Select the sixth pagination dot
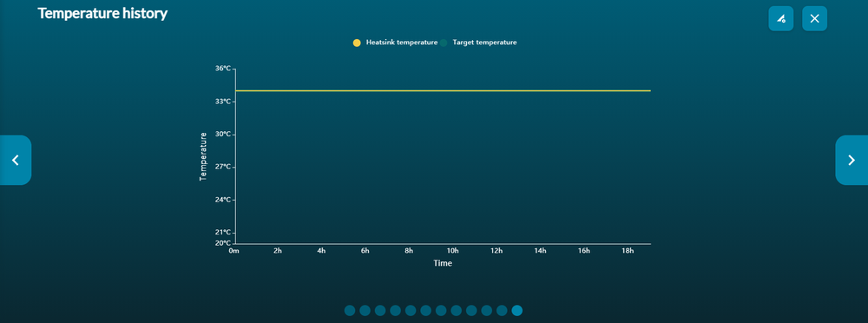 tap(425, 310)
